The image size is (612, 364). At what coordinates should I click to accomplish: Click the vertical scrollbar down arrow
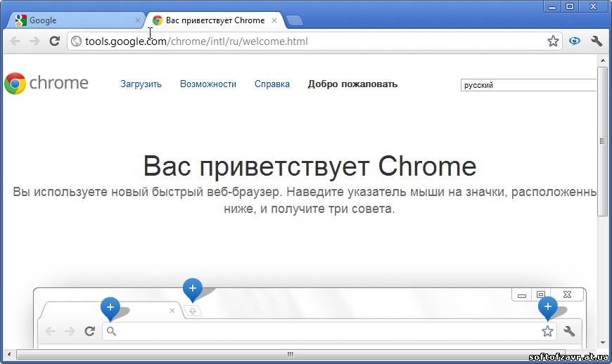point(603,343)
